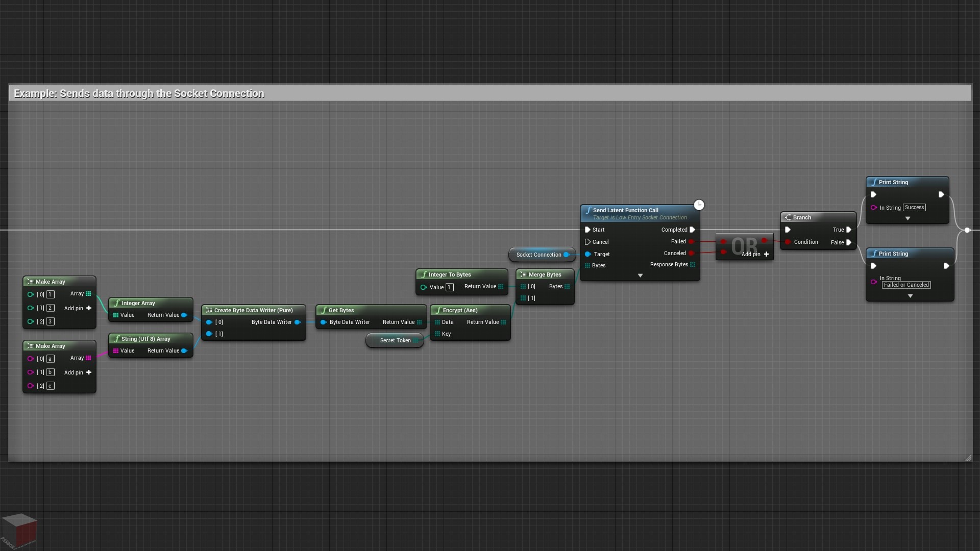Click the [1] input pin on Create Byte Data Writer
Viewport: 980px width, 551px height.
(x=209, y=334)
